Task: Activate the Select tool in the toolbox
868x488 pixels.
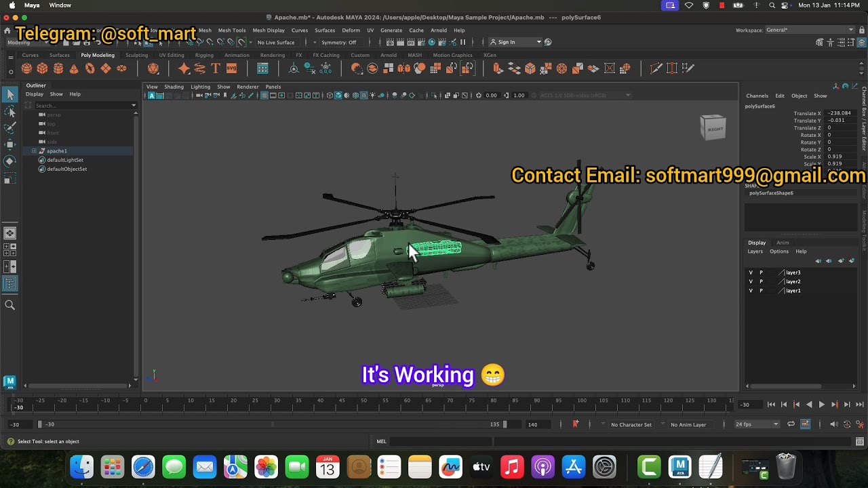Action: coord(9,95)
